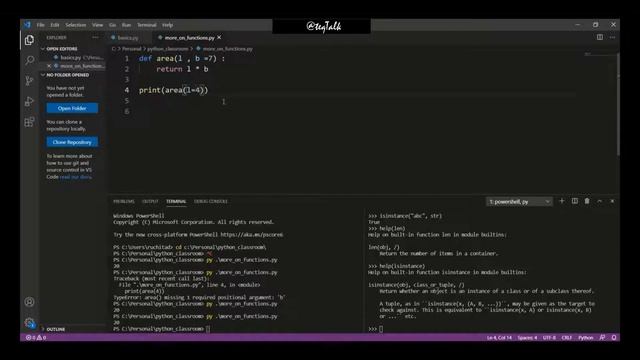640x360 pixels.
Task: Click the feedback icon in status bar
Action: 602,338
